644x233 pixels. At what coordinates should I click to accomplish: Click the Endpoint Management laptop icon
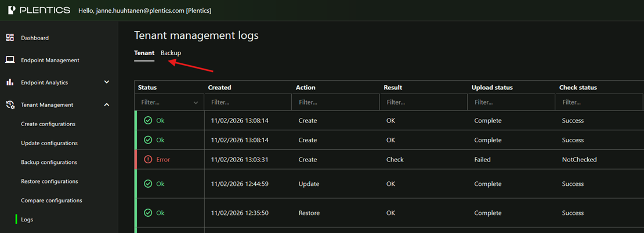point(10,60)
